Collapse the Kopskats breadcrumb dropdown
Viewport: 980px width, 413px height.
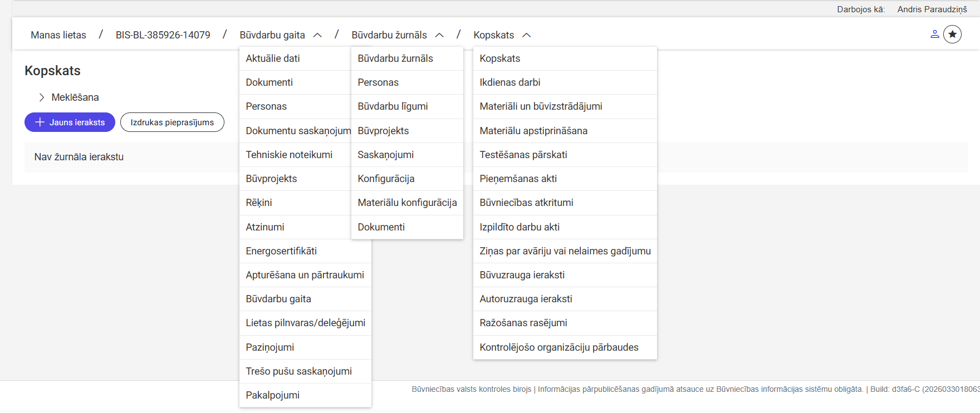[526, 35]
